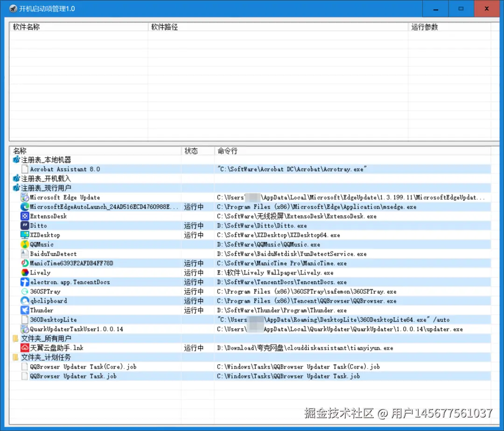Select the Ditto entry name
Viewport: 504px width, 431px height.
coord(39,226)
